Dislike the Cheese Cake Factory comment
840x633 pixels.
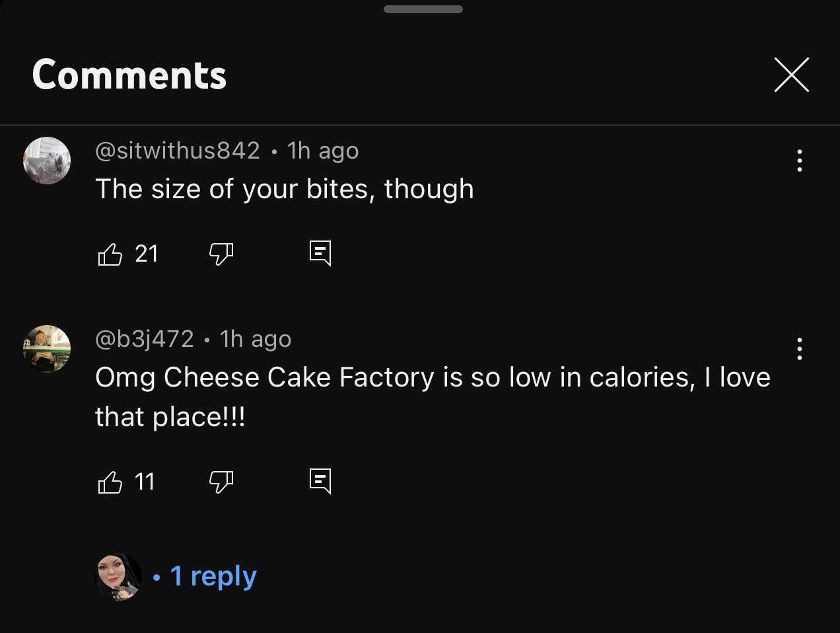coord(221,482)
